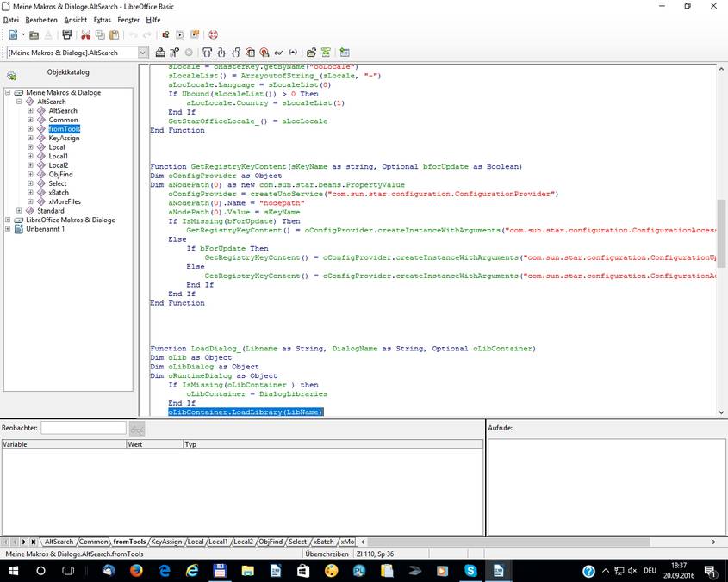Click the Open file folder icon
The image size is (728, 582).
point(34,34)
